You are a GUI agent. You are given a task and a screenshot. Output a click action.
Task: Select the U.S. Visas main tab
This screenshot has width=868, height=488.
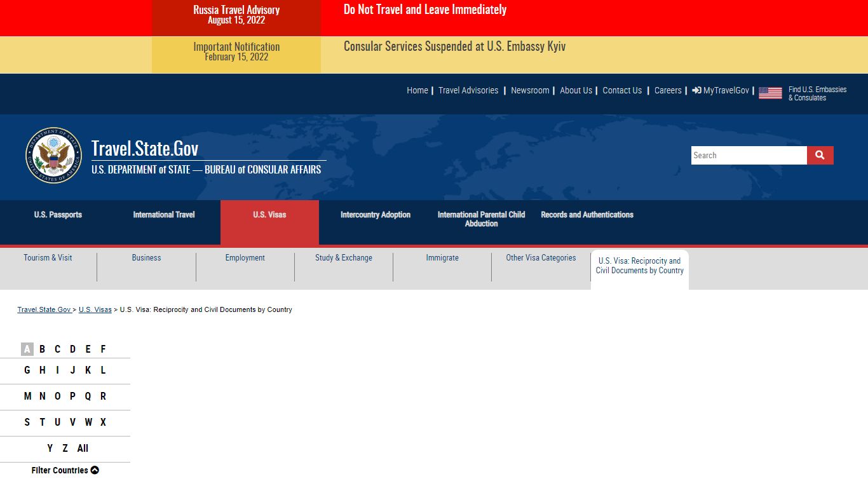pos(269,223)
